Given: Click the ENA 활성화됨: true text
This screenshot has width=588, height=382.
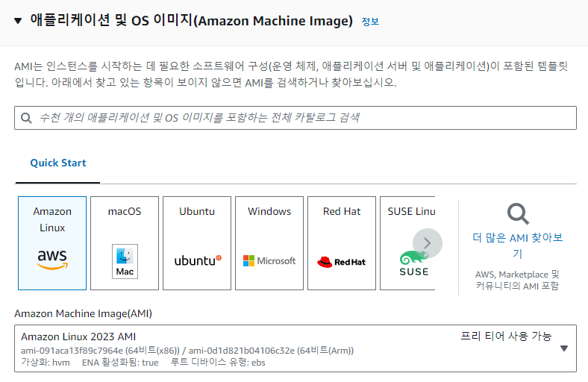Looking at the screenshot, I should point(120,362).
